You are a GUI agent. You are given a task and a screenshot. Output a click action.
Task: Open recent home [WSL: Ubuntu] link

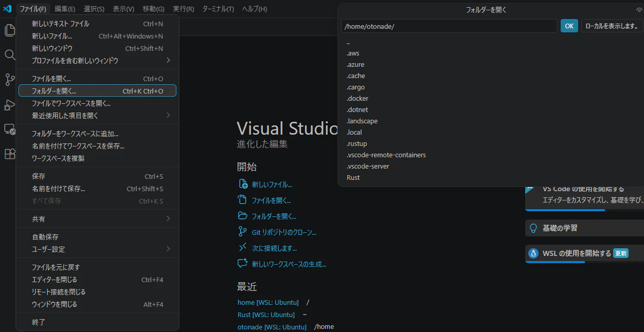268,303
